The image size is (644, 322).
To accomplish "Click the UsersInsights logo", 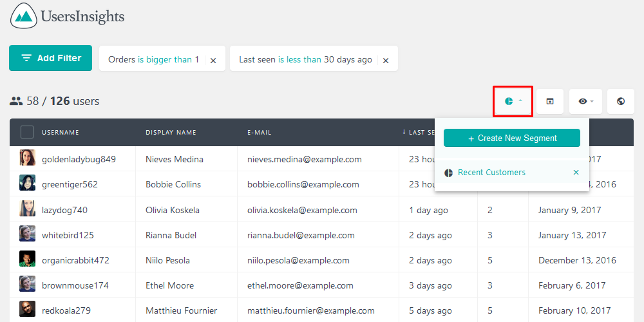I will [x=68, y=17].
